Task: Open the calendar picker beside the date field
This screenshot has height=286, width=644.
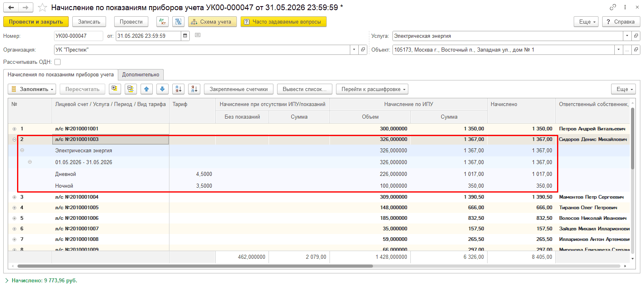Action: (185, 36)
